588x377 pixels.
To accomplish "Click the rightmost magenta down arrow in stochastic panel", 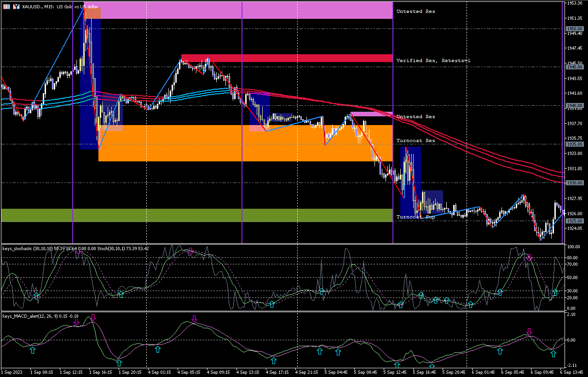I will point(529,257).
